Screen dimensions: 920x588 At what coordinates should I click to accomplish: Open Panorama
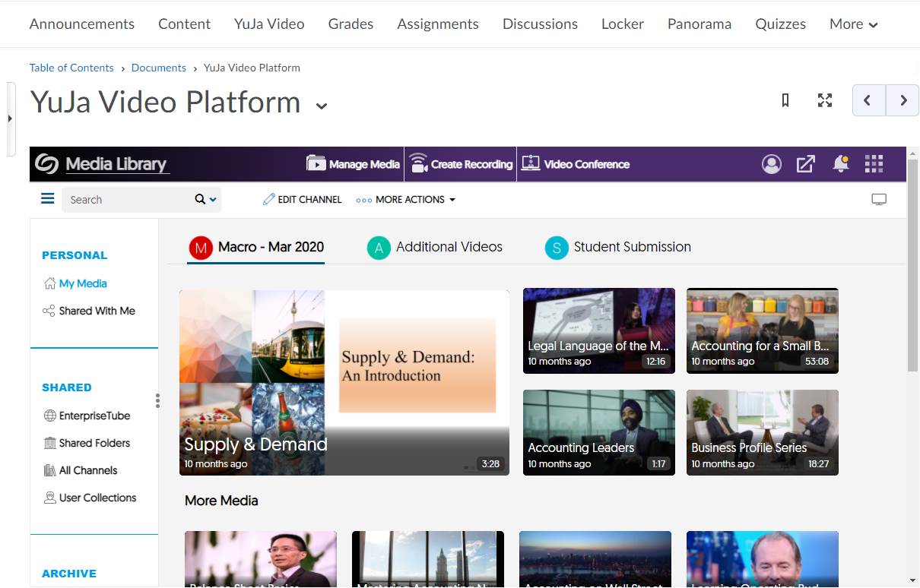pyautogui.click(x=700, y=24)
